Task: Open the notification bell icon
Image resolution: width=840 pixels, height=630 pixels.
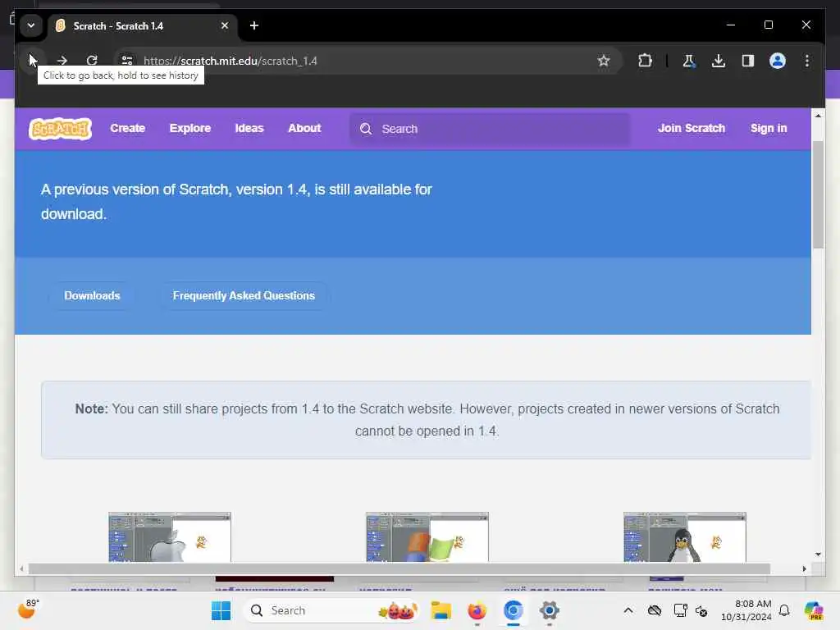Action: click(784, 610)
